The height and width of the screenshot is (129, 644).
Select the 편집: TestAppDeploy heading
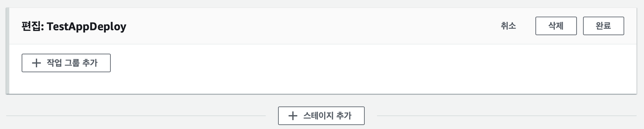74,26
